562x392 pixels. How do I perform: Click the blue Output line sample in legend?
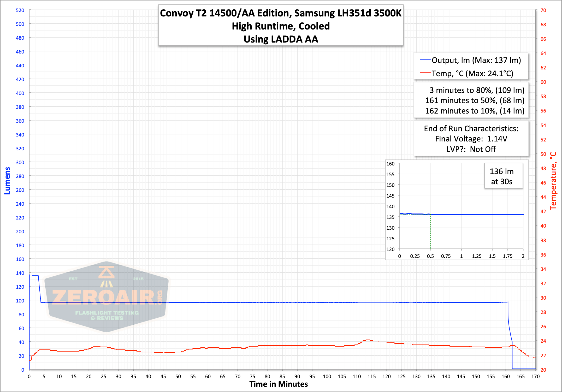point(425,60)
